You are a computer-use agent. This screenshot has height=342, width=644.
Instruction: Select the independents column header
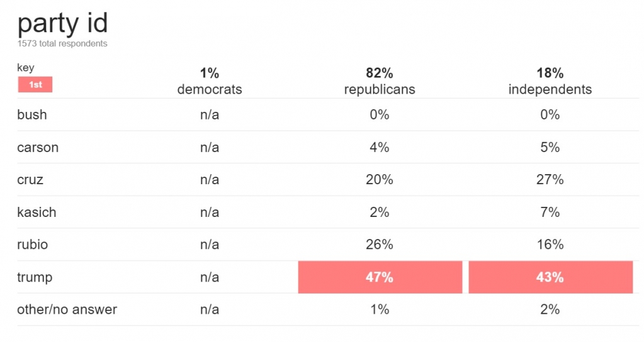(550, 82)
